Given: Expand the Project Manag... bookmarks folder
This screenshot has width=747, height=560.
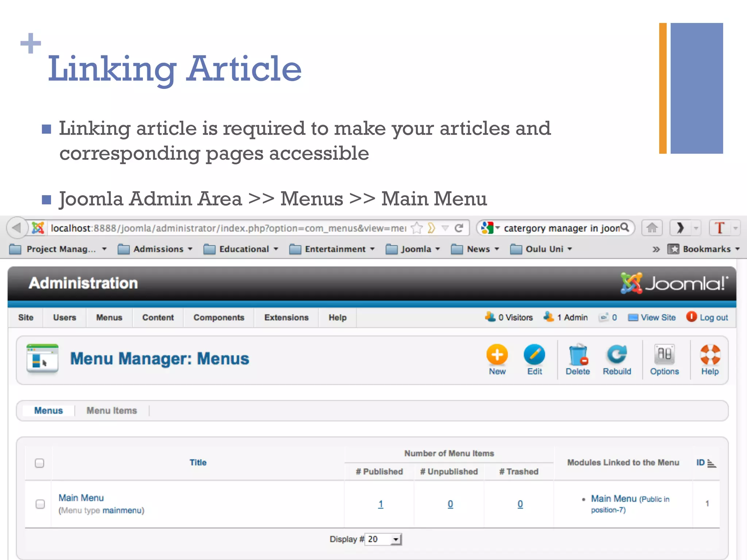Looking at the screenshot, I should point(58,249).
